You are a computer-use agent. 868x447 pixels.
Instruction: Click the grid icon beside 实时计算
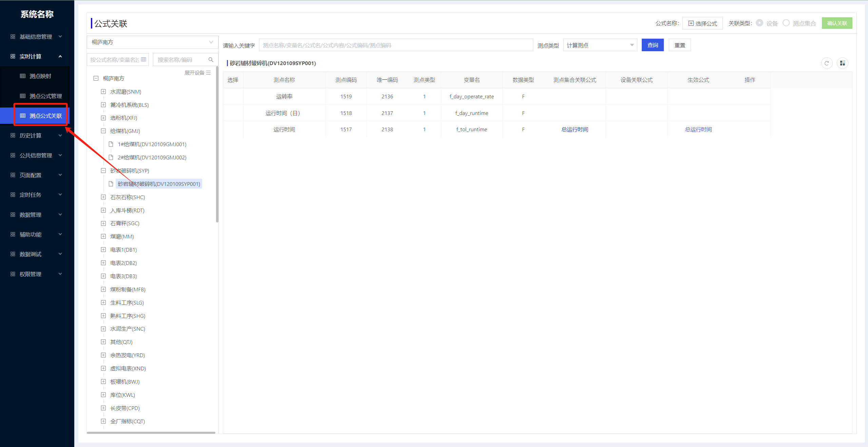click(x=13, y=56)
